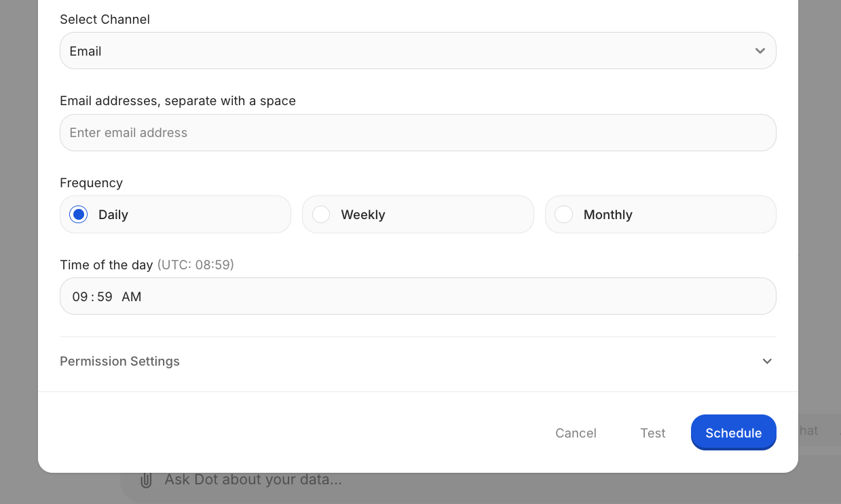Focus the Enter email address field

pyautogui.click(x=417, y=133)
